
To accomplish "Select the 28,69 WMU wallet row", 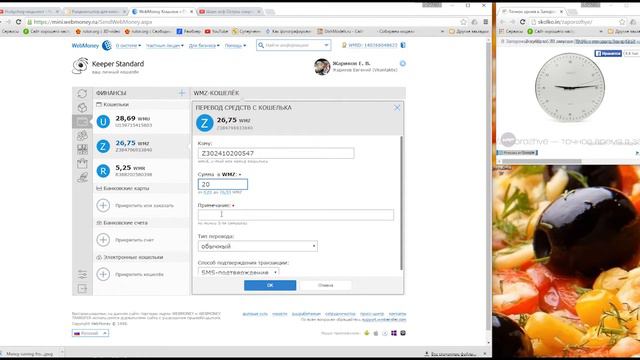I will (141, 122).
